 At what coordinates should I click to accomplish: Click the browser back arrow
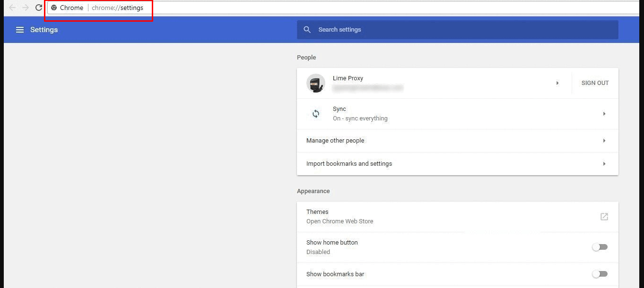click(x=12, y=8)
